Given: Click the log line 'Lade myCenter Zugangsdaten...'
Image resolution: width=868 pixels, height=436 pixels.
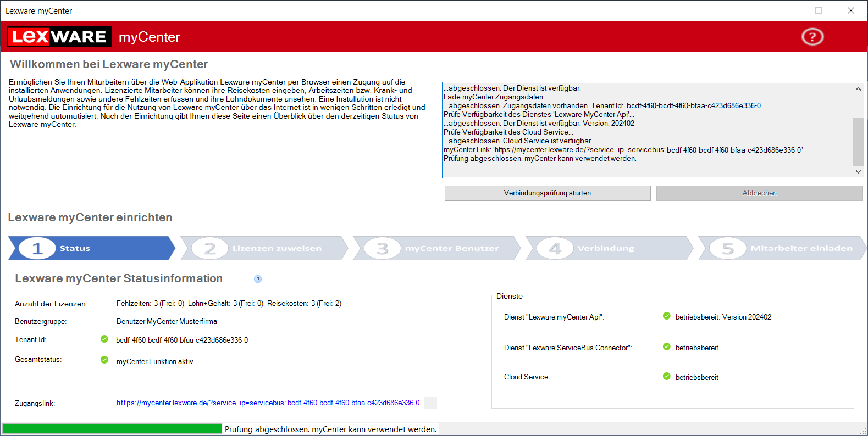Looking at the screenshot, I should [495, 97].
